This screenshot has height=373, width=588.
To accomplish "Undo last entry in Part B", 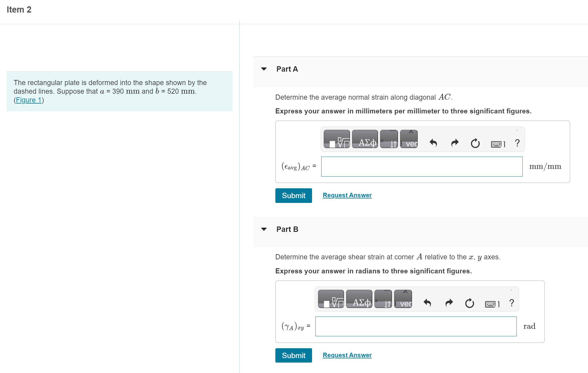I will [x=427, y=303].
